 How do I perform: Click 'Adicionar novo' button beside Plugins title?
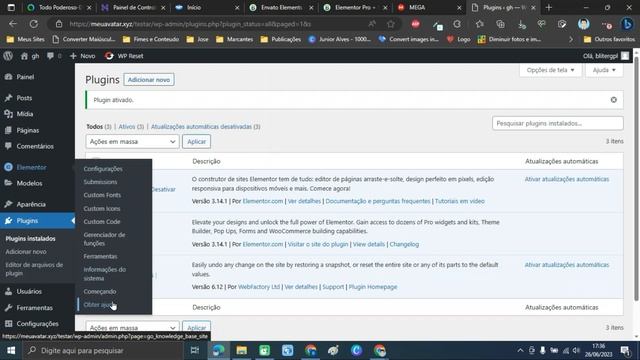pos(149,80)
